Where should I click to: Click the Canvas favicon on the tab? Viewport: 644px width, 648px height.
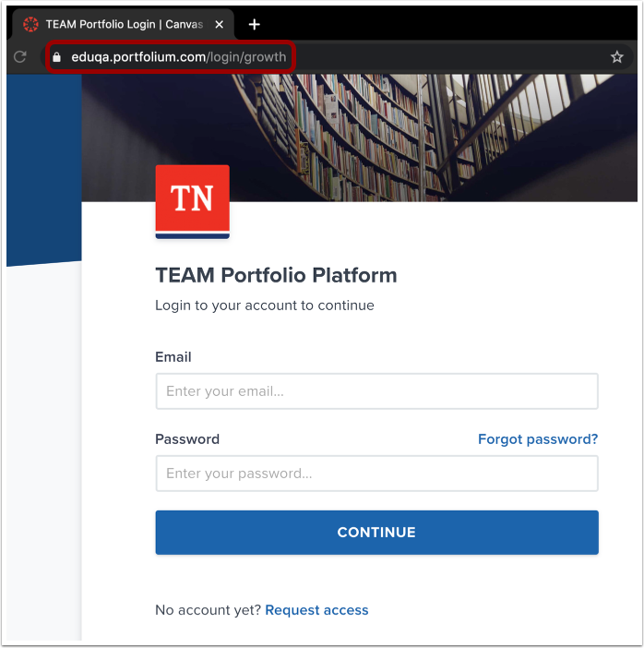pyautogui.click(x=31, y=24)
